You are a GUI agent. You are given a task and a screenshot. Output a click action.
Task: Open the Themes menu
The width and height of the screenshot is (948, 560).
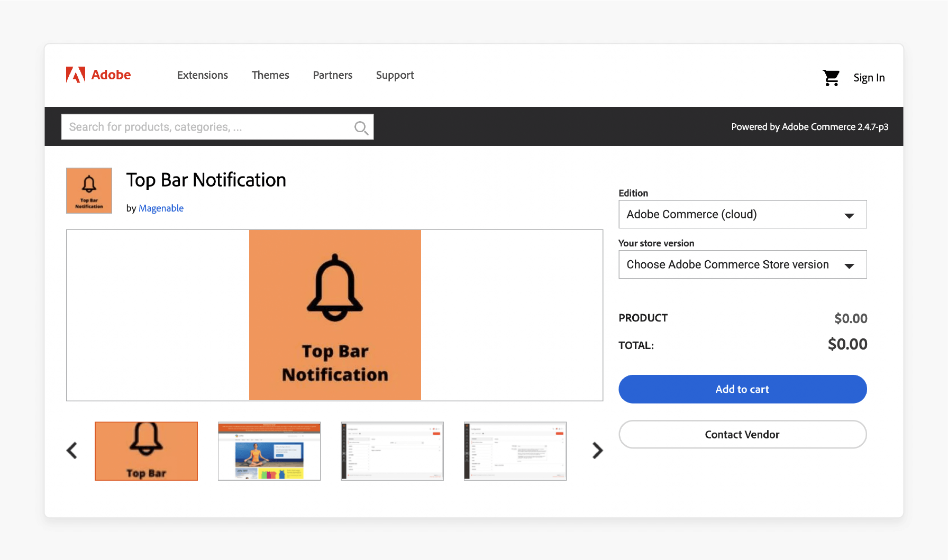pyautogui.click(x=270, y=75)
